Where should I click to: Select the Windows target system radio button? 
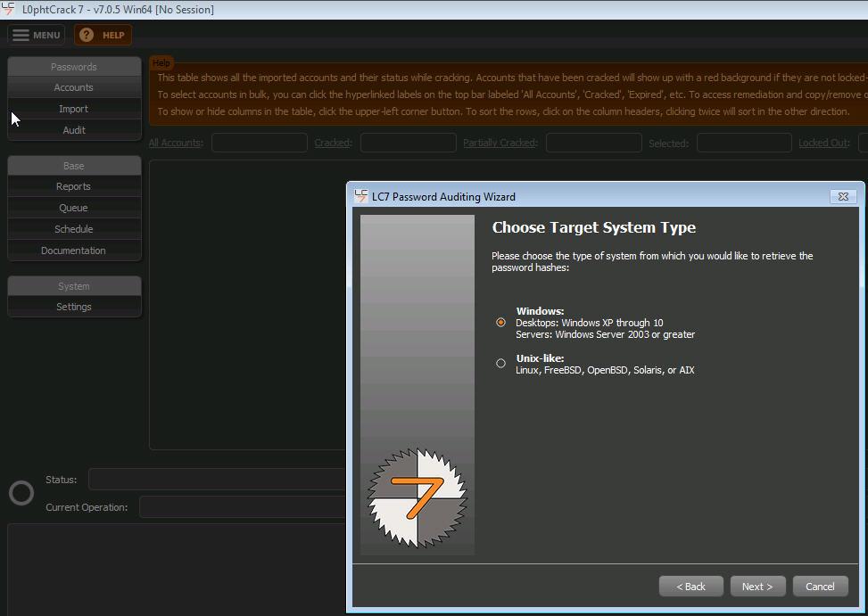tap(501, 323)
